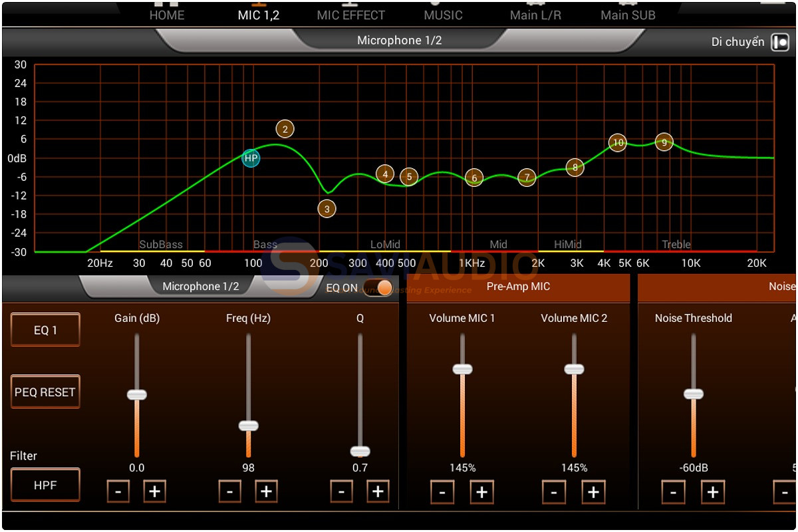This screenshot has height=532, width=798.
Task: Select EQ band node 8
Action: pos(575,168)
